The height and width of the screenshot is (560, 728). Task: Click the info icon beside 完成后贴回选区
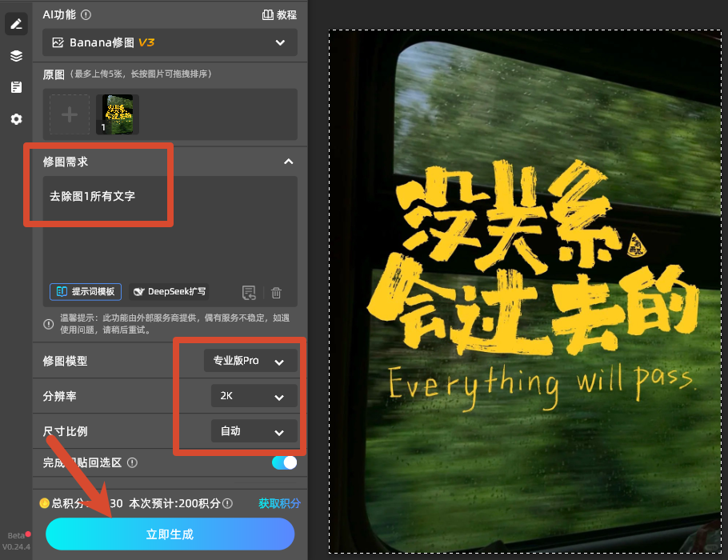pyautogui.click(x=132, y=462)
